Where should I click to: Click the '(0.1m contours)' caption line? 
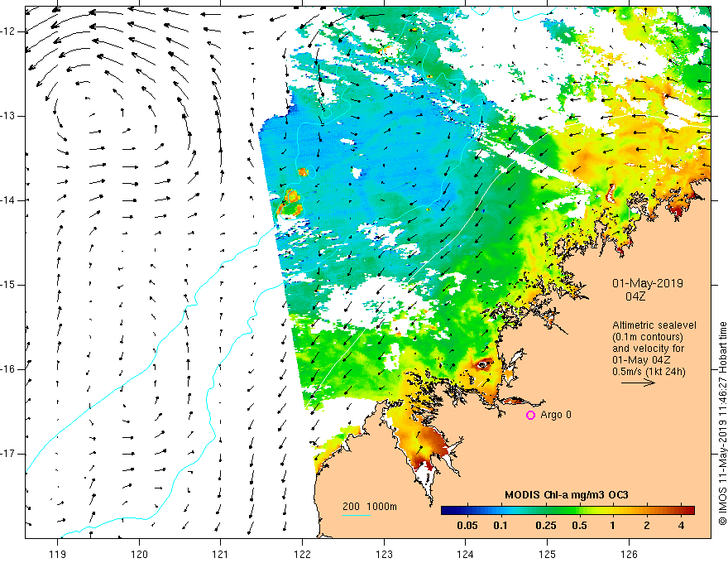648,337
